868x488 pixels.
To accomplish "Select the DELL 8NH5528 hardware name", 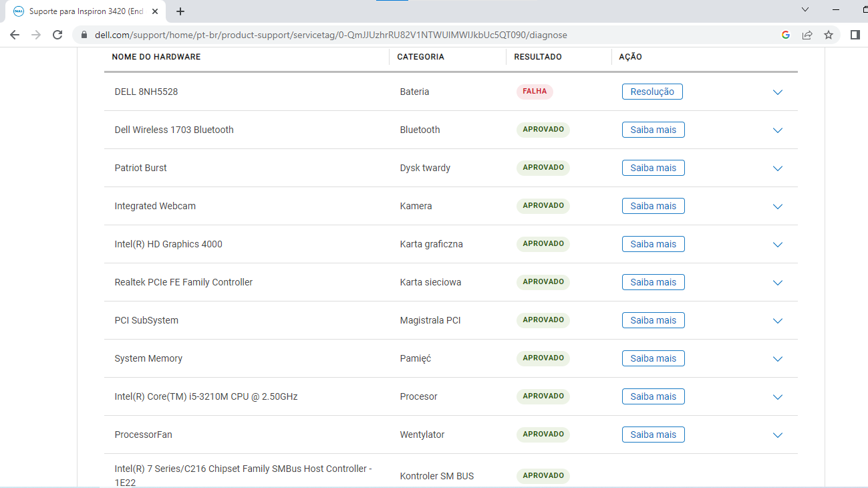I will [x=146, y=92].
